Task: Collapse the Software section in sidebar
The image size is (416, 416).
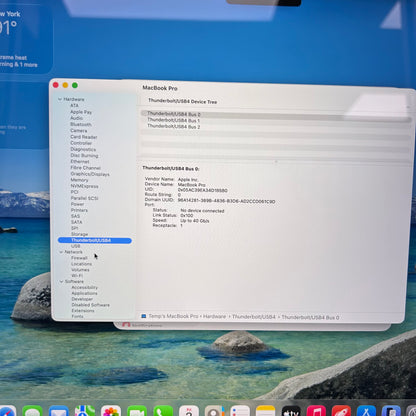Action: pos(61,281)
